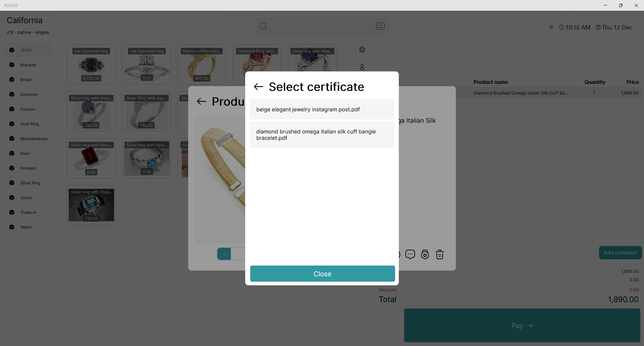This screenshot has width=644, height=346.
Task: Select the Gold Ring category
Action: 28,124
